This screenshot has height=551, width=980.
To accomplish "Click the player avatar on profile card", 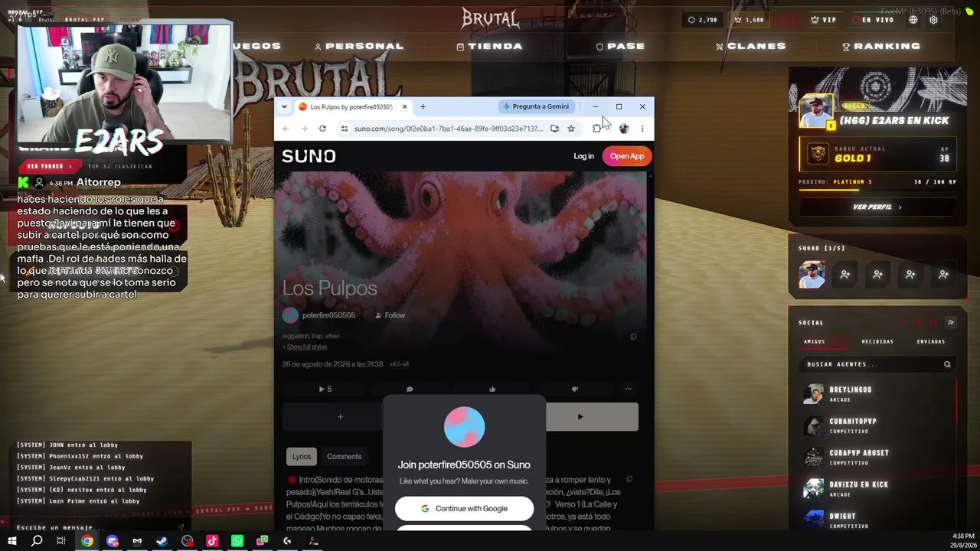I will 816,112.
